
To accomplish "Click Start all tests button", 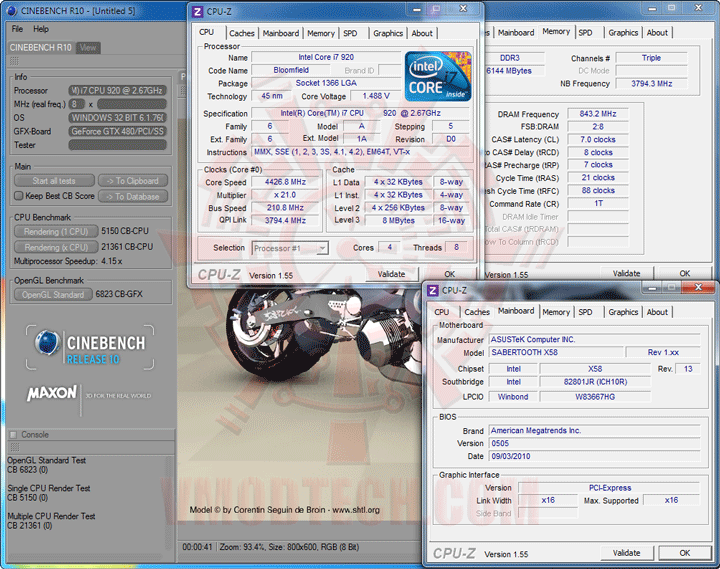I will pos(54,181).
